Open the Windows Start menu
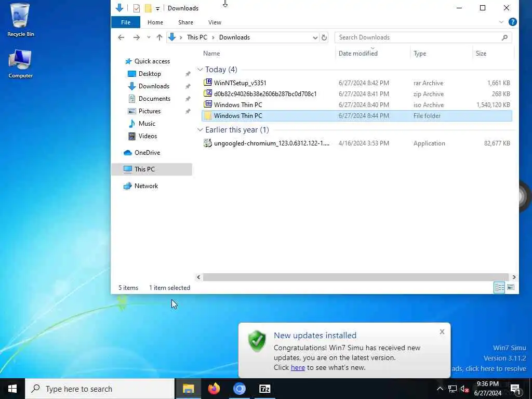The width and height of the screenshot is (532, 399). coord(12,389)
